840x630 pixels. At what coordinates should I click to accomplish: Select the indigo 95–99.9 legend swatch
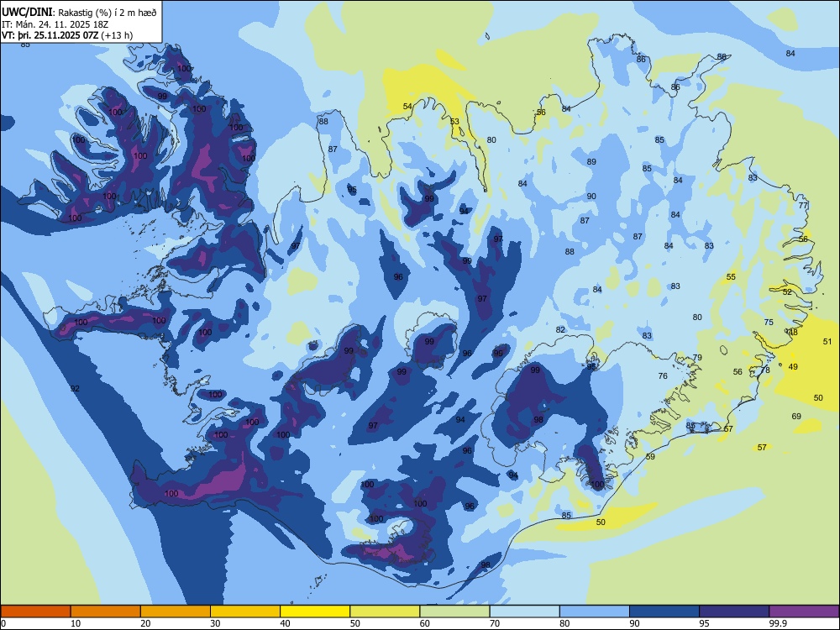(734, 612)
